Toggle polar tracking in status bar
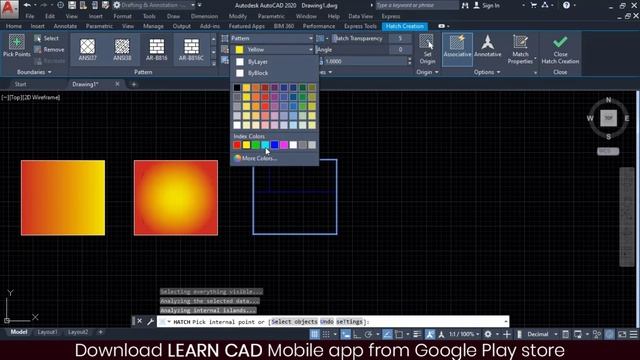 (369, 334)
